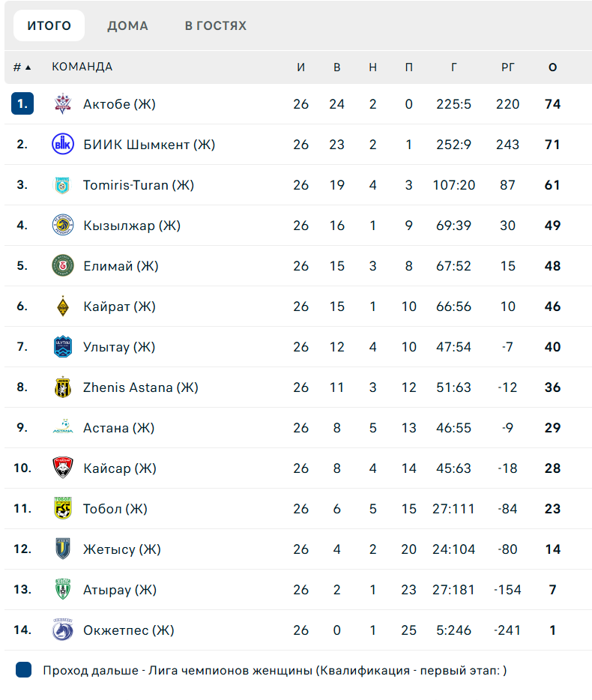Click the Кайсар (Ж) red-black logo
Viewport: 592px width, 700px height.
(63, 468)
